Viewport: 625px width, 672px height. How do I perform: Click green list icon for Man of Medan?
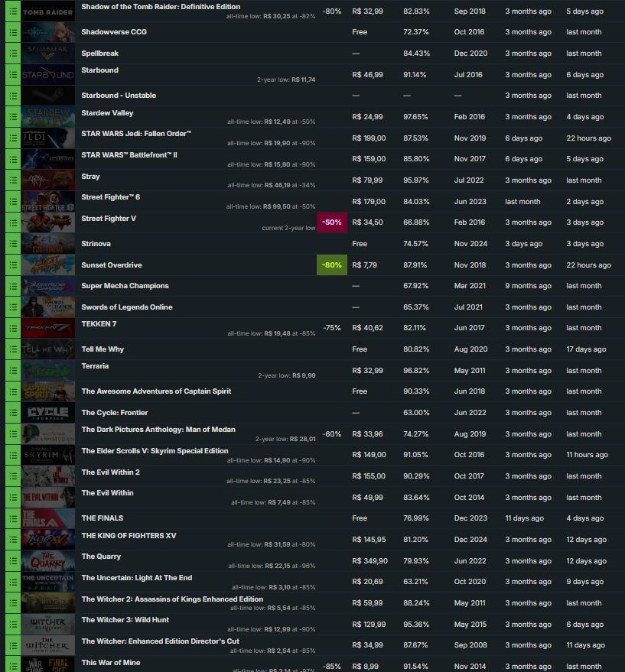click(13, 433)
